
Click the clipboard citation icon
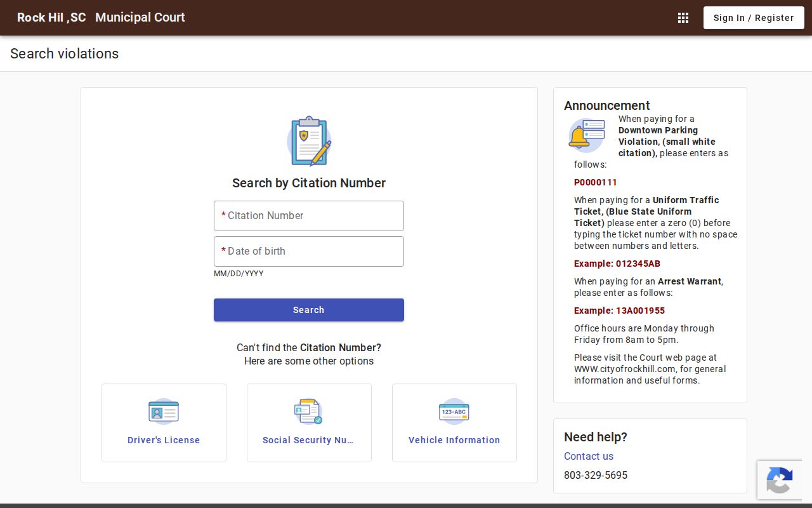[309, 140]
